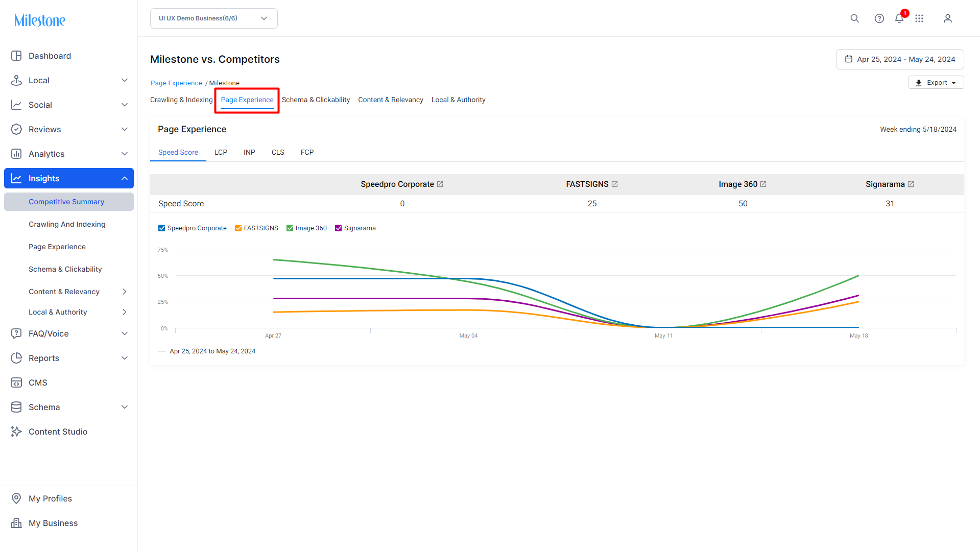
Task: Click the calendar icon in date range
Action: click(x=848, y=59)
